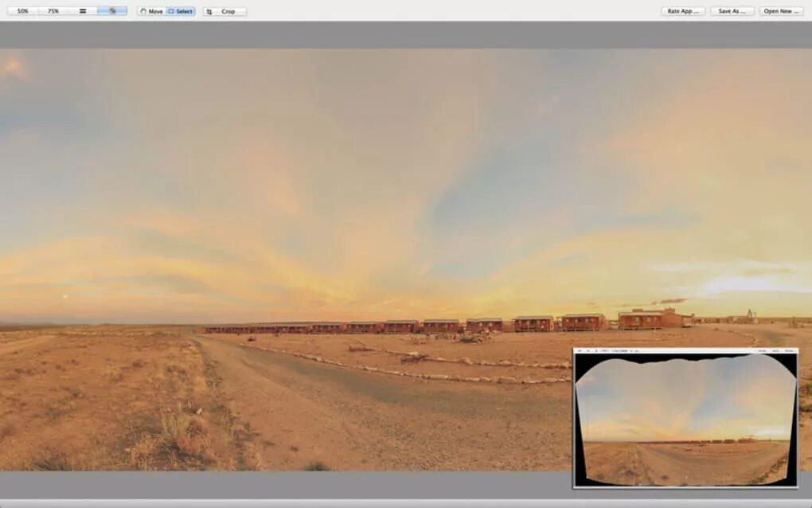Viewport: 812px width, 508px height.
Task: Select the fit-to-window zoom icon
Action: (112, 11)
